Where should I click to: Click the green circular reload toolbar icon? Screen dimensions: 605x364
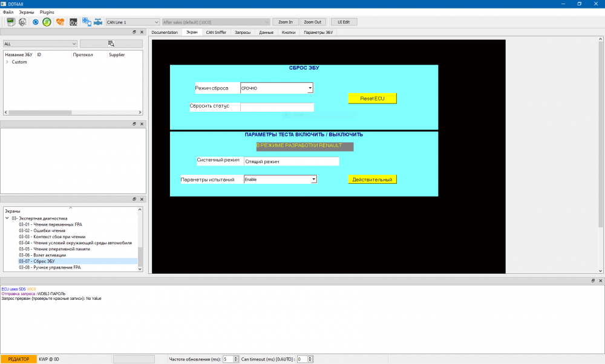tap(47, 22)
